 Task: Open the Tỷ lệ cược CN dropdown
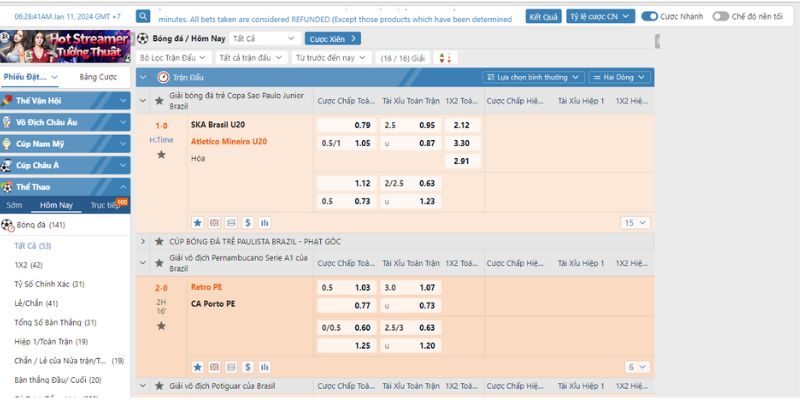(x=600, y=17)
